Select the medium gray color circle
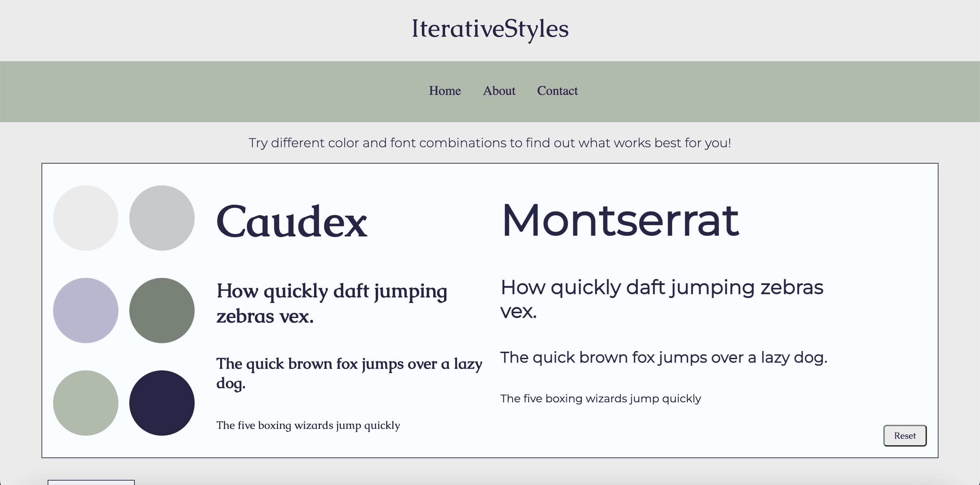980x485 pixels. [162, 218]
